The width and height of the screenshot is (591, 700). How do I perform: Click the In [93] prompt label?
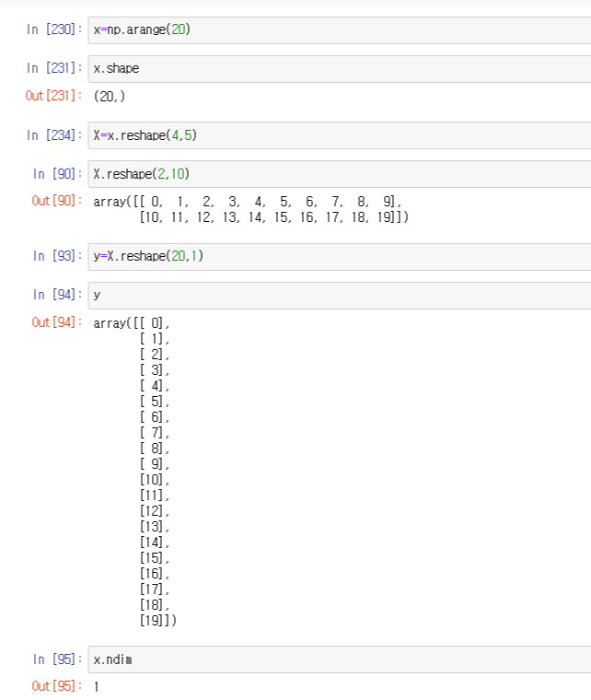click(57, 256)
